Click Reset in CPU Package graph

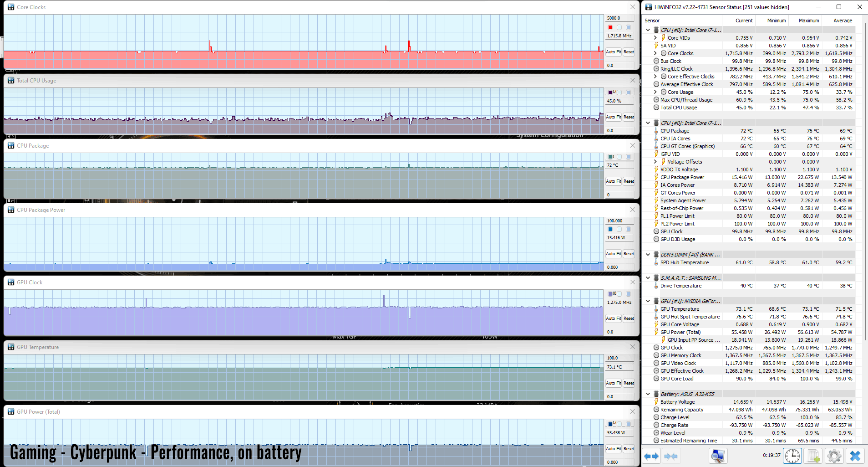[x=629, y=181]
